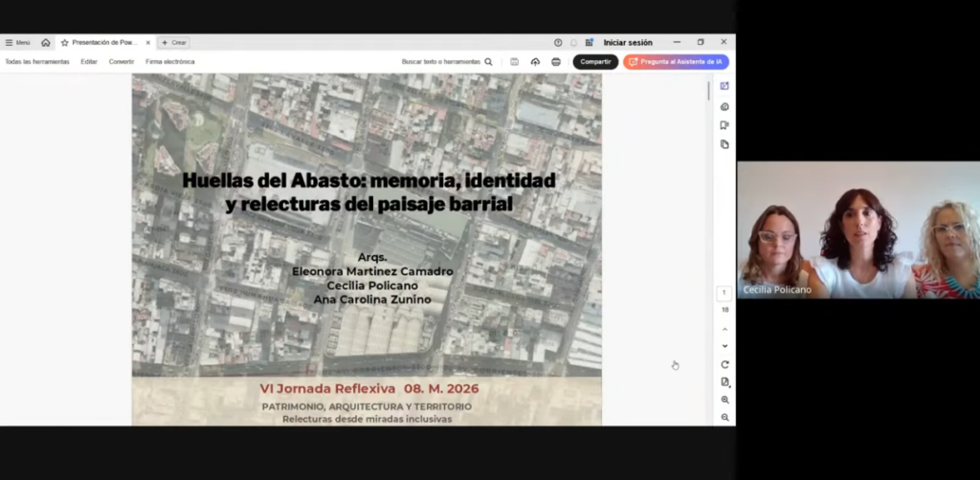Open the Editar tool

[89, 61]
